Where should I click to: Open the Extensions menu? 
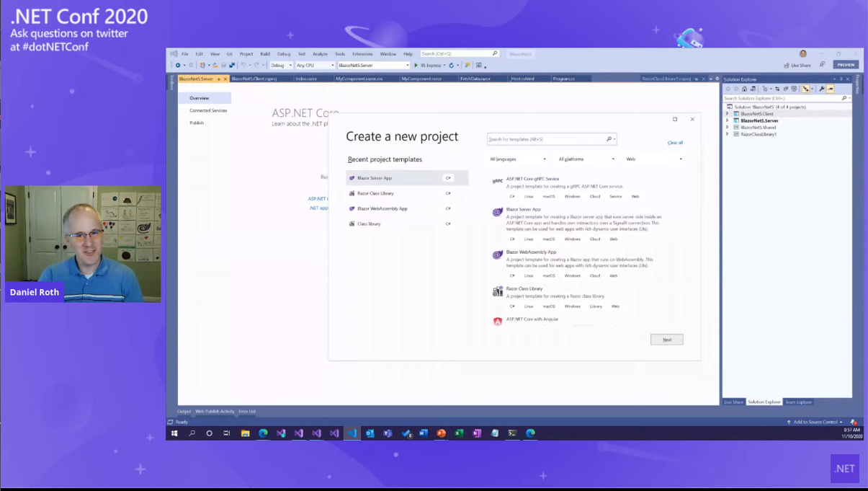tap(362, 54)
